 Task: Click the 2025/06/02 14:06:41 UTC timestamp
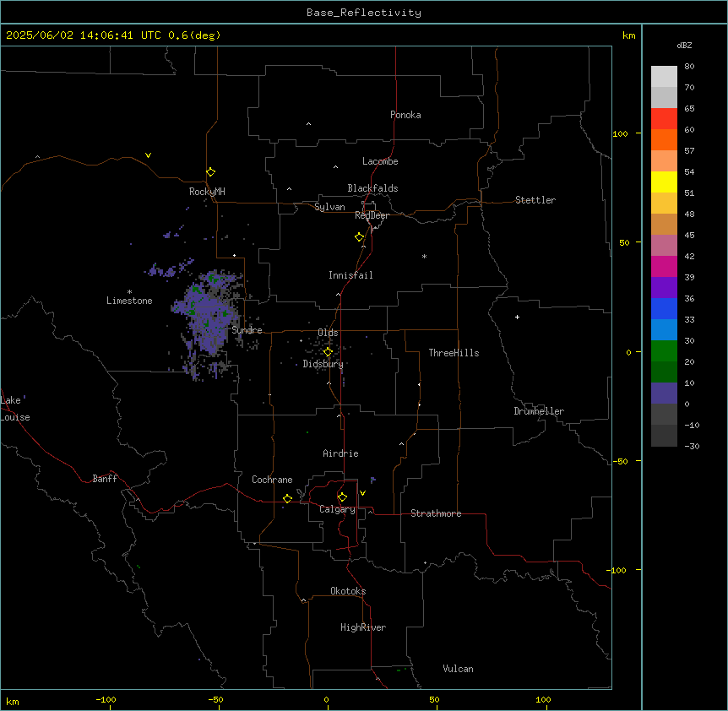pos(84,35)
